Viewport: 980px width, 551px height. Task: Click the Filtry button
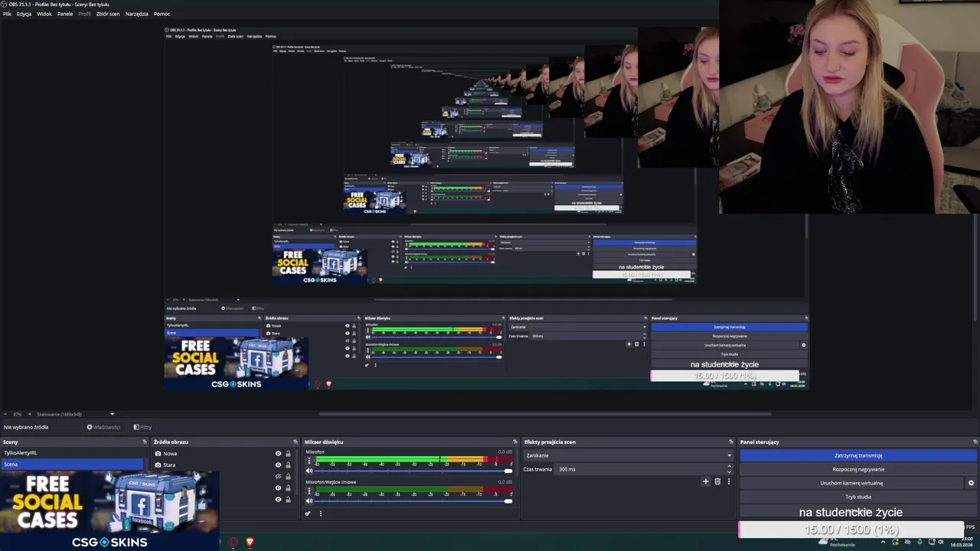[142, 427]
